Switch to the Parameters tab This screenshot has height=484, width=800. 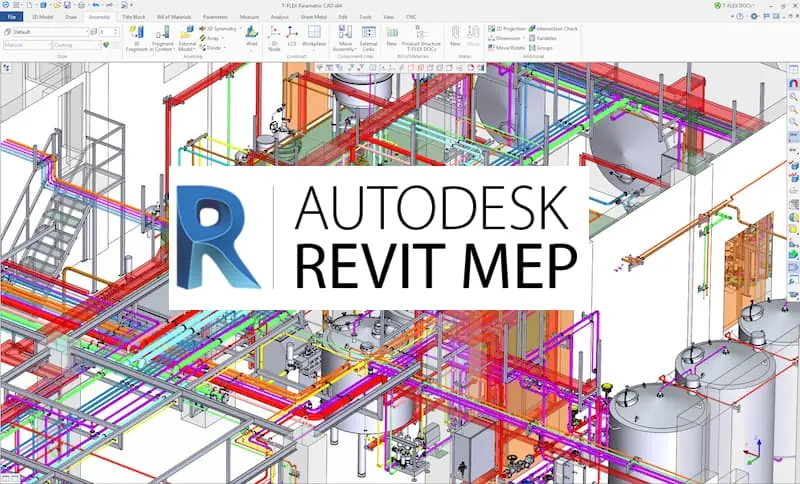(215, 17)
